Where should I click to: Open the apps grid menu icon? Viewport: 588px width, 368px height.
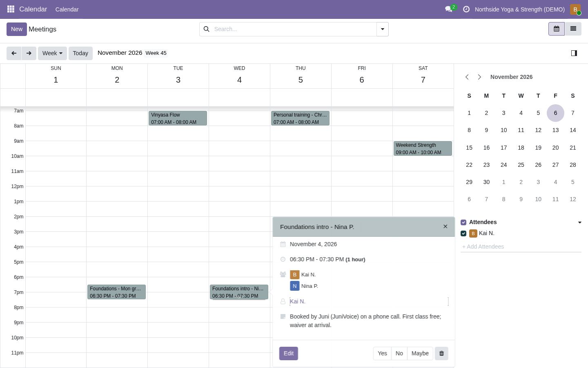pos(11,9)
